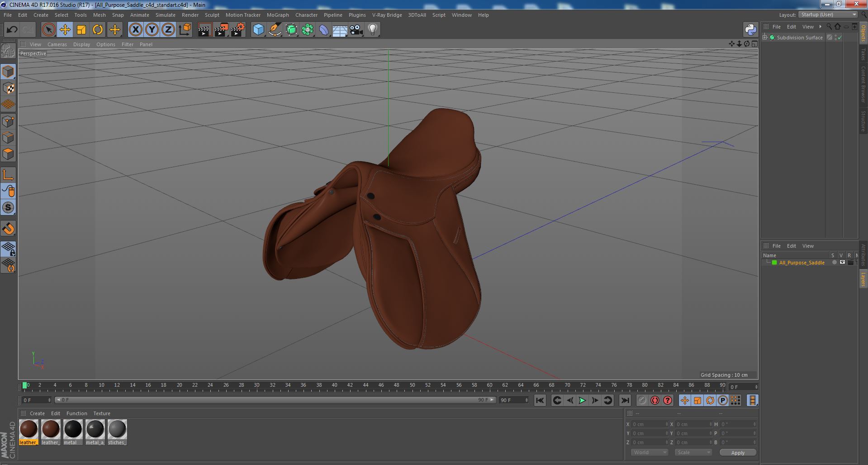Toggle Enable Snap button

coord(8,207)
